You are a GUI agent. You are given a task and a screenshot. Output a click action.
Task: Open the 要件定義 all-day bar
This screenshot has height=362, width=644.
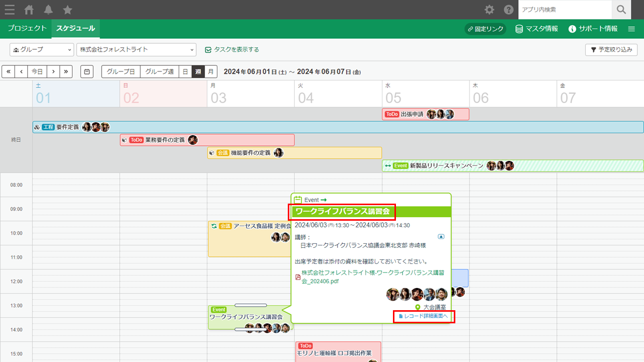[338, 127]
